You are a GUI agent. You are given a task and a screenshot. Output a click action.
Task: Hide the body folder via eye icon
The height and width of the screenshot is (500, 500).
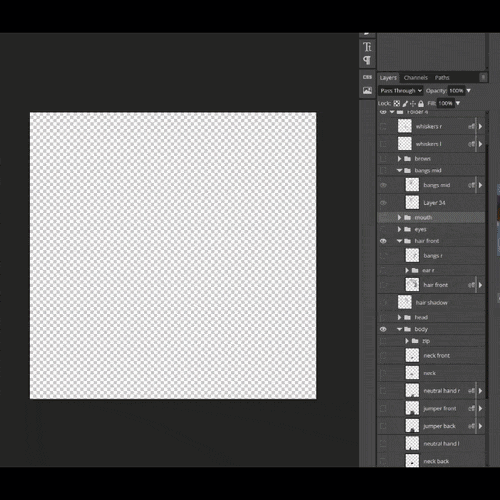(x=383, y=329)
